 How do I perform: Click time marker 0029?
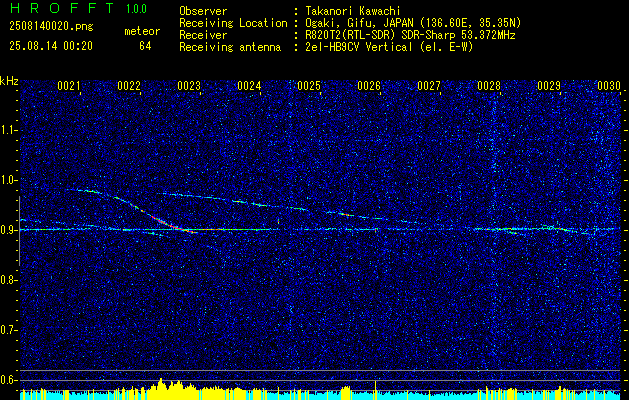(x=549, y=86)
